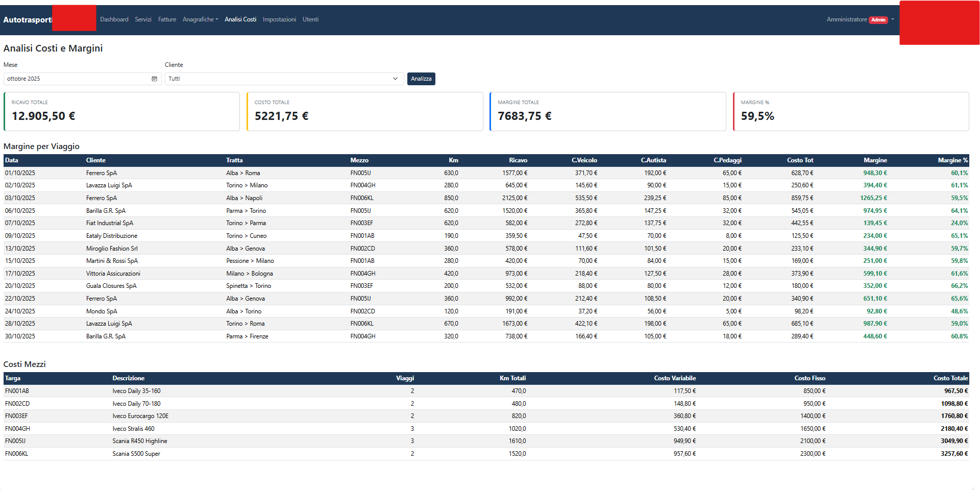
Task: Open the Servizi section
Action: 143,19
